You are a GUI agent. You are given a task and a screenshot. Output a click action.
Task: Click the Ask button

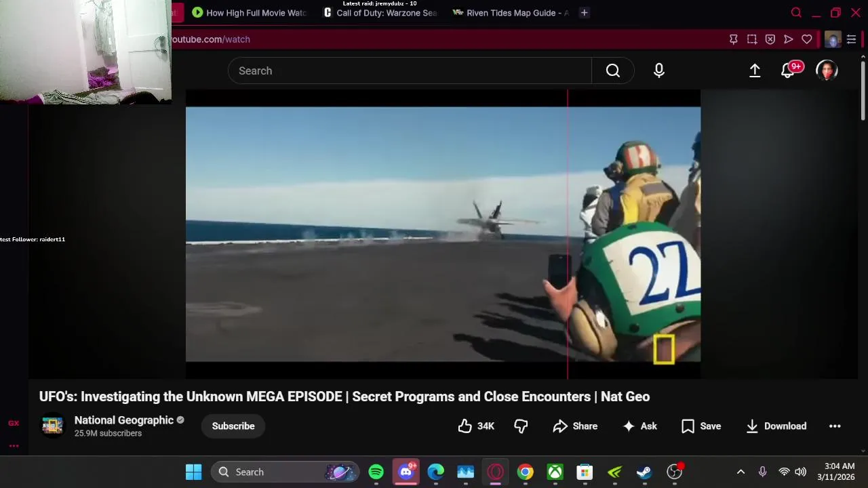639,426
